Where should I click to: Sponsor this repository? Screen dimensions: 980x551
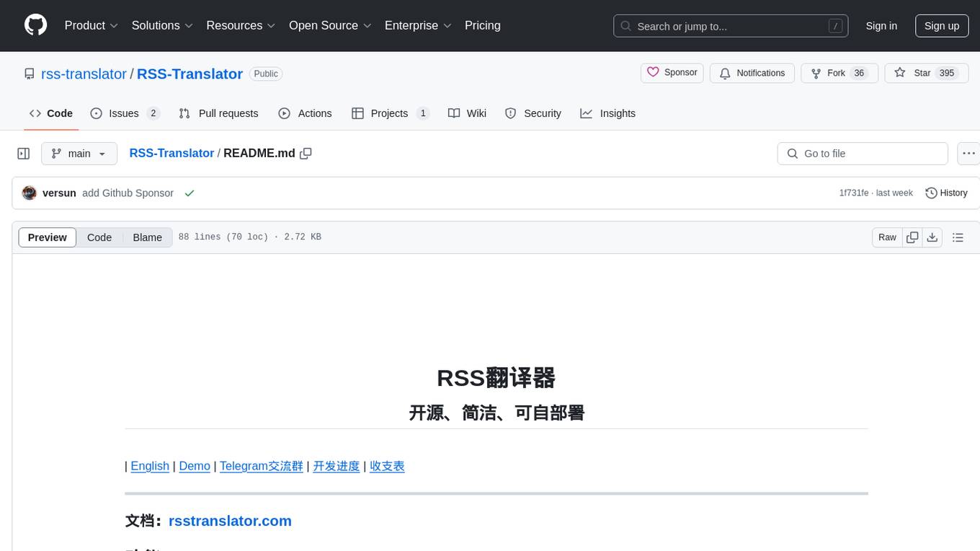(672, 73)
